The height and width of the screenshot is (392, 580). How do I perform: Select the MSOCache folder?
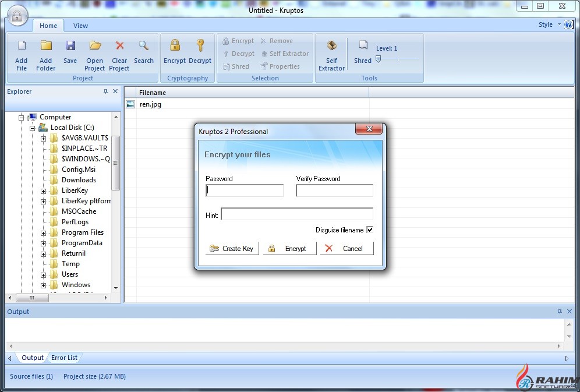click(x=79, y=211)
